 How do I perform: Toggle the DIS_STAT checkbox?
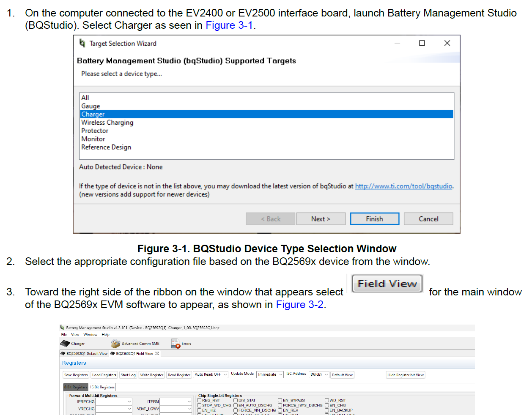[x=236, y=400]
